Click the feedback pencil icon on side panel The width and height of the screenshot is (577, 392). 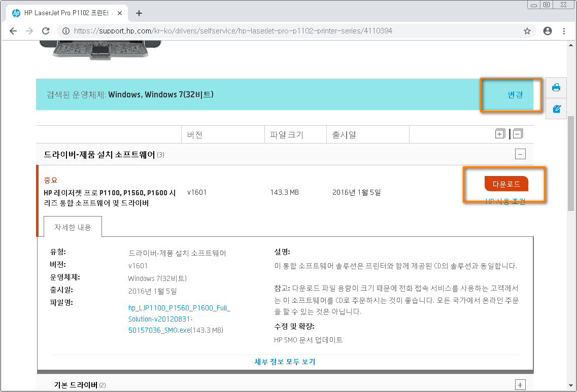pyautogui.click(x=556, y=109)
